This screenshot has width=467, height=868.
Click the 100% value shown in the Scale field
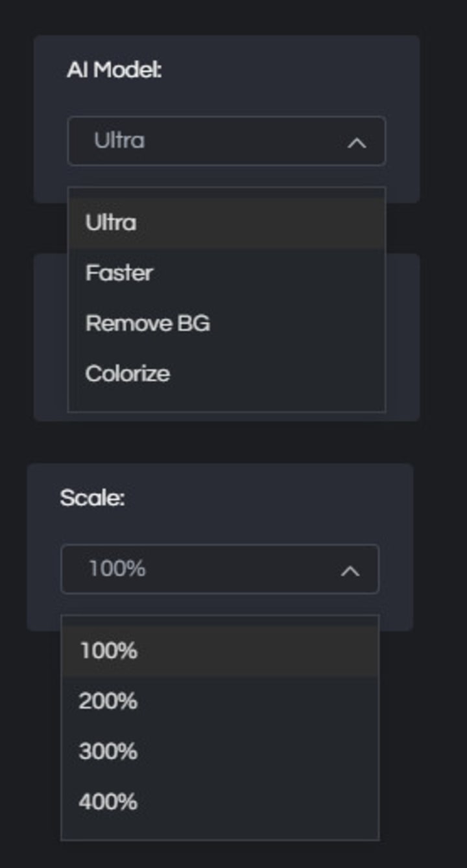click(x=117, y=569)
